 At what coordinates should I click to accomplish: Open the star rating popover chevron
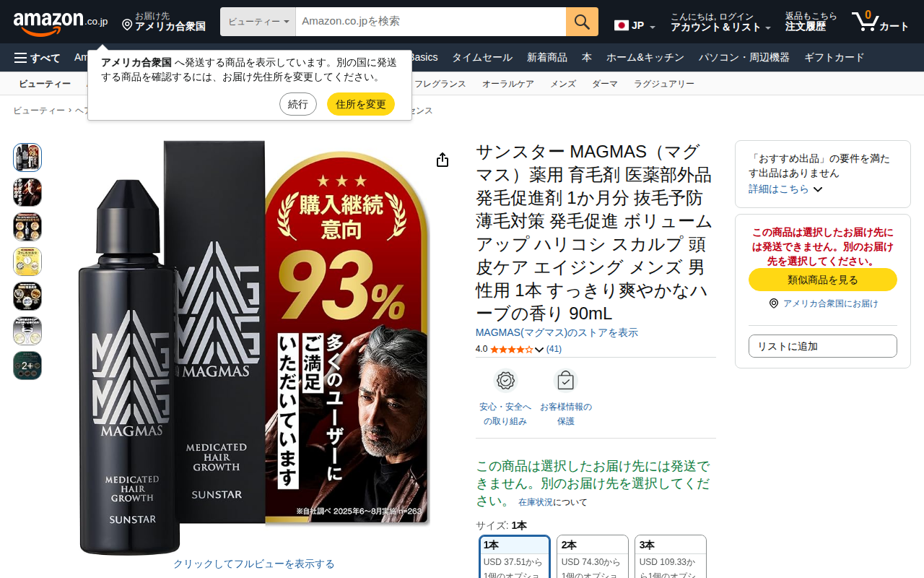click(539, 350)
